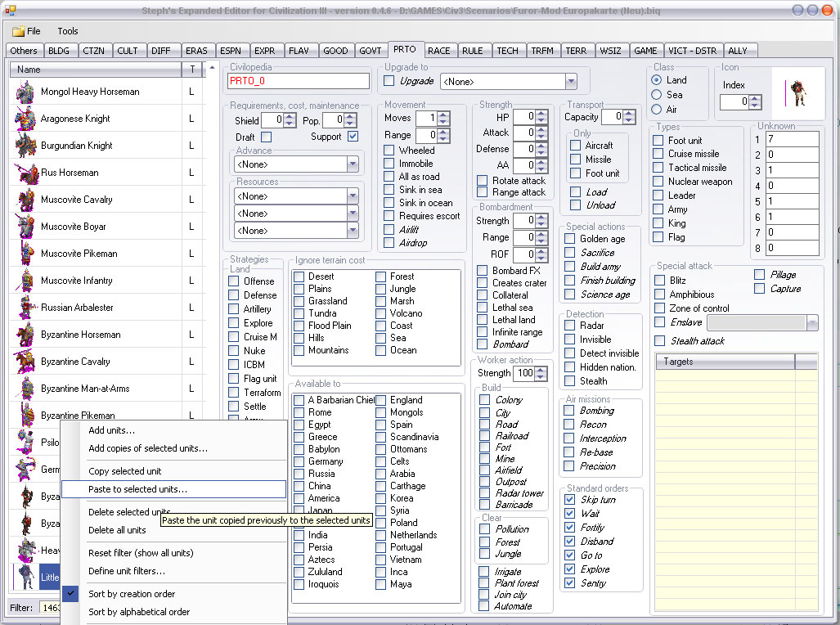Click the Muscovite Infantry unit icon

24,281
